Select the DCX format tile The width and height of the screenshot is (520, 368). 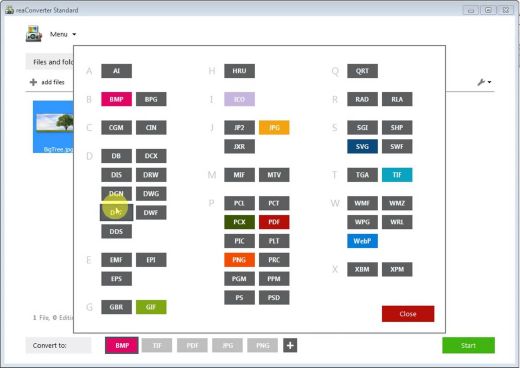151,156
